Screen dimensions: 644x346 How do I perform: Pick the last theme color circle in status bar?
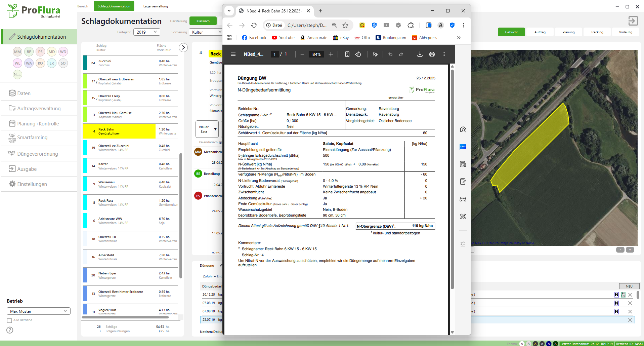555,344
